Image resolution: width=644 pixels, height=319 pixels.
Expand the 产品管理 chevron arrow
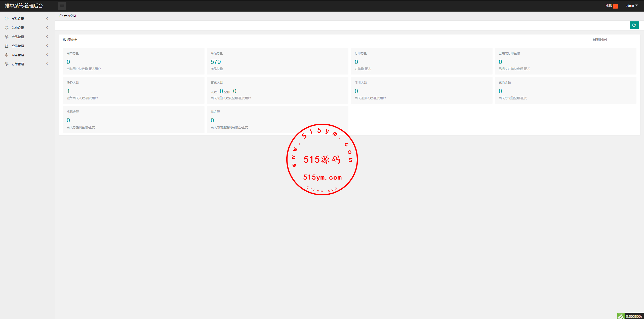pos(47,37)
